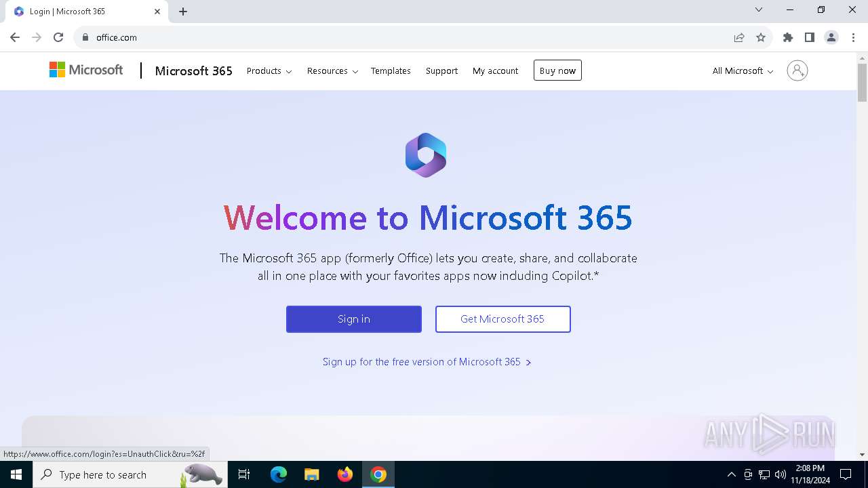
Task: Open the account sign-in avatar icon
Action: pos(797,70)
